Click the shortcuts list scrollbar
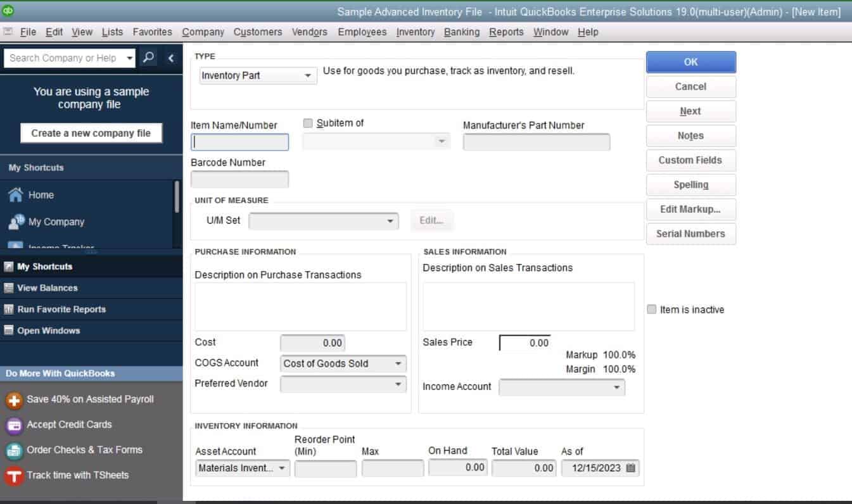 177,197
